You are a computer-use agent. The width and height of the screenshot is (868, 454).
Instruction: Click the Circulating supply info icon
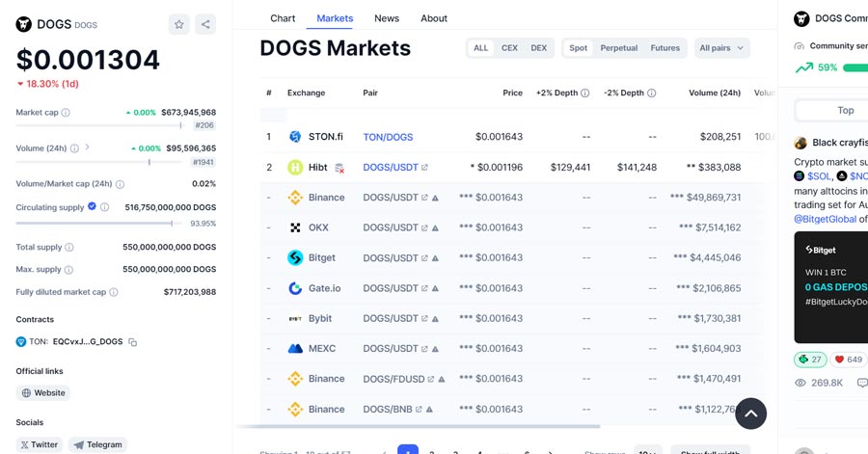pyautogui.click(x=104, y=207)
